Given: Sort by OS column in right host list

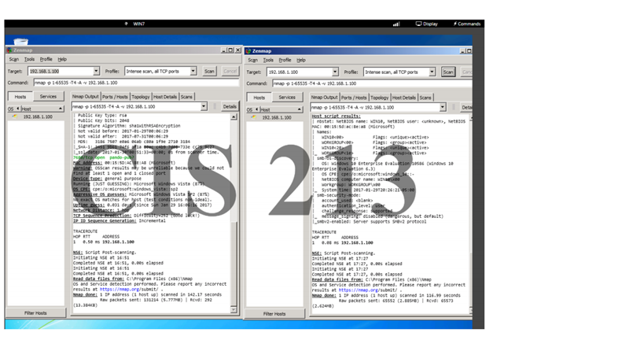Looking at the screenshot, I should [x=252, y=109].
